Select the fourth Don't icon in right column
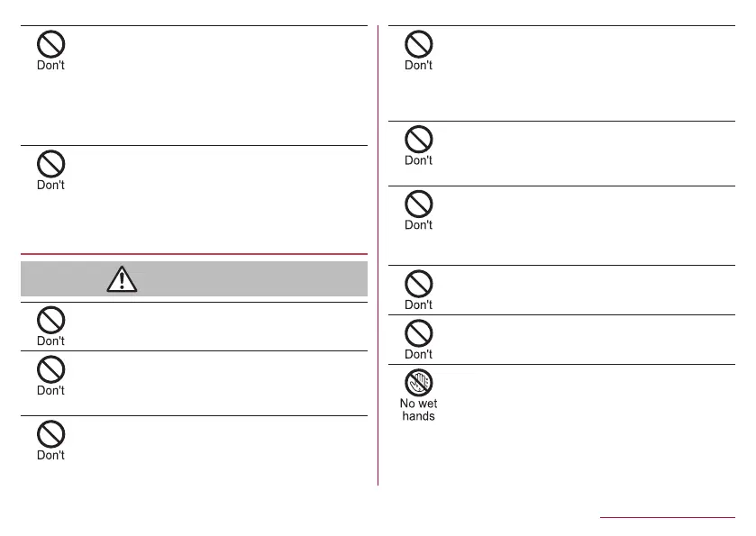This screenshot has width=756, height=536. [418, 284]
